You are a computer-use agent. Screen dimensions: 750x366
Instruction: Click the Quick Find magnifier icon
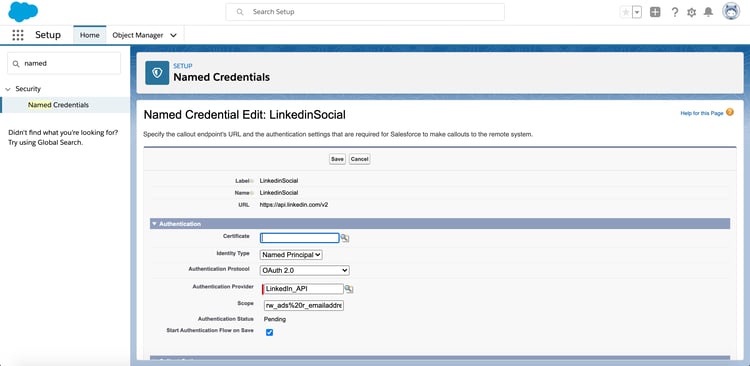click(x=16, y=64)
